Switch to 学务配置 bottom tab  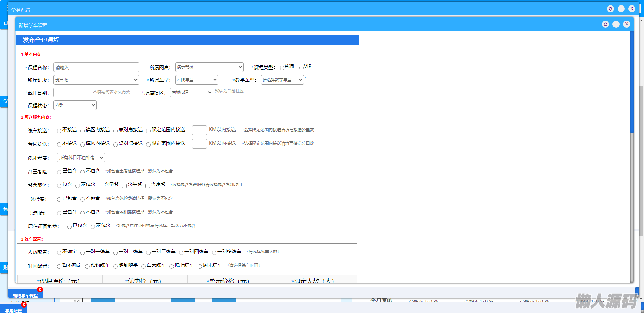(x=13, y=310)
